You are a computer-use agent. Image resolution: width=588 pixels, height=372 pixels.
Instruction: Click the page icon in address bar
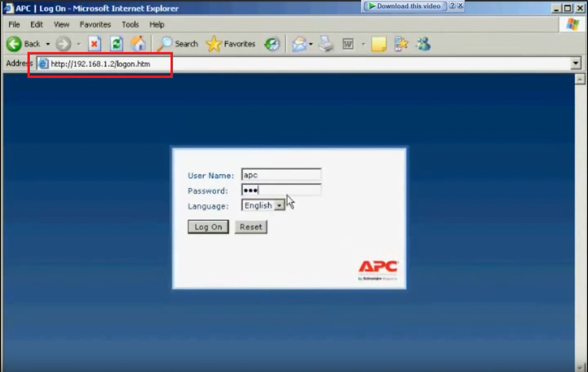(x=44, y=64)
